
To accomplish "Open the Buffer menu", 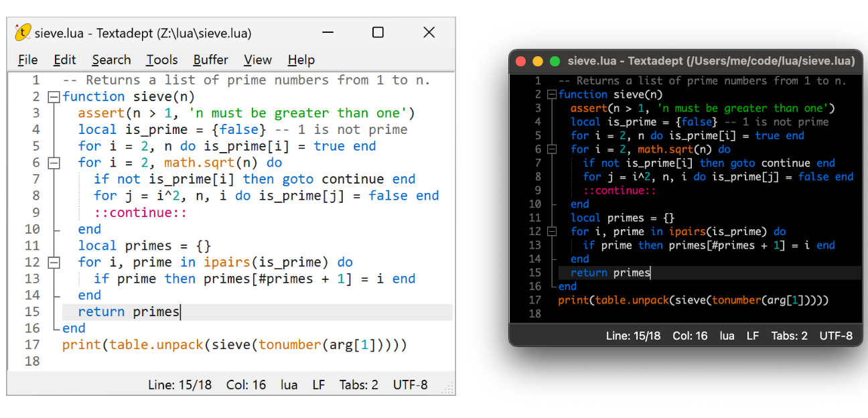I will click(210, 60).
